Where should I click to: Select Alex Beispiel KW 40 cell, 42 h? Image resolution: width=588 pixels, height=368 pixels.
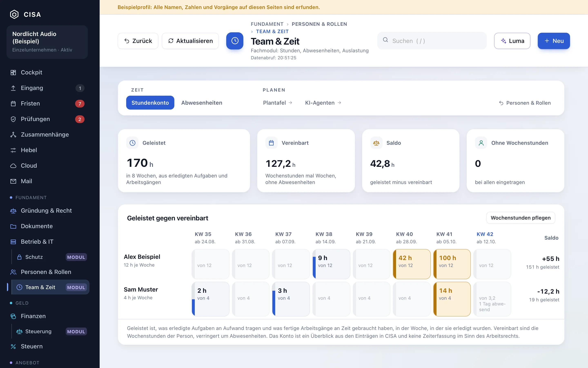click(412, 264)
